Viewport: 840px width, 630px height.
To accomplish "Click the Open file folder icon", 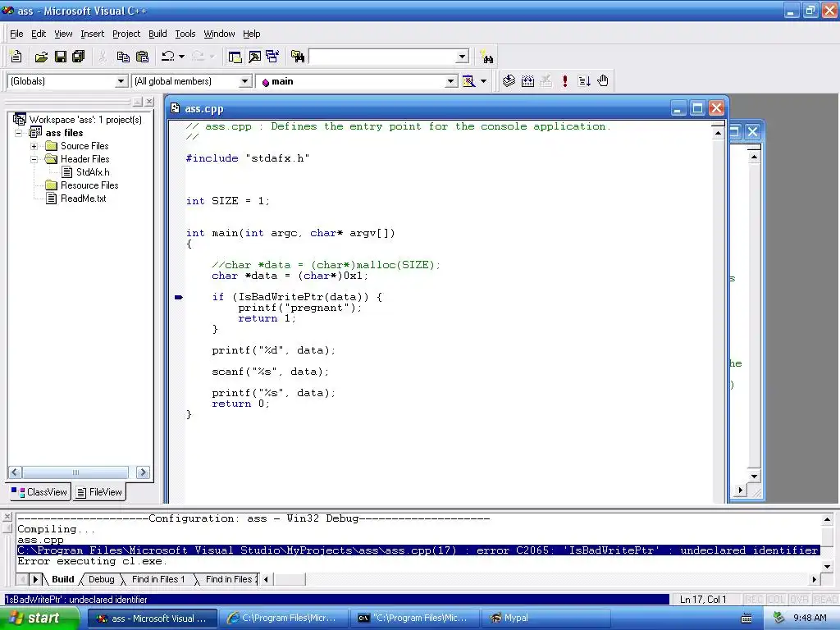I will click(41, 57).
